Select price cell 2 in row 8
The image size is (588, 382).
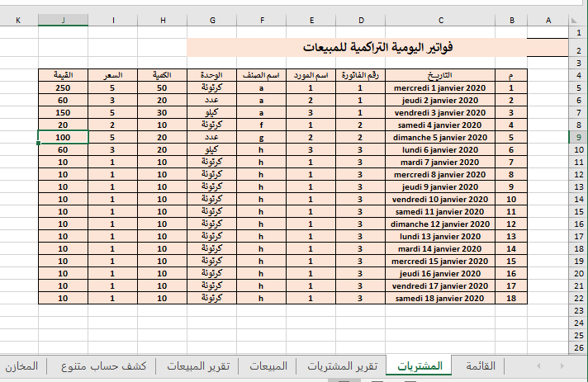pyautogui.click(x=113, y=125)
